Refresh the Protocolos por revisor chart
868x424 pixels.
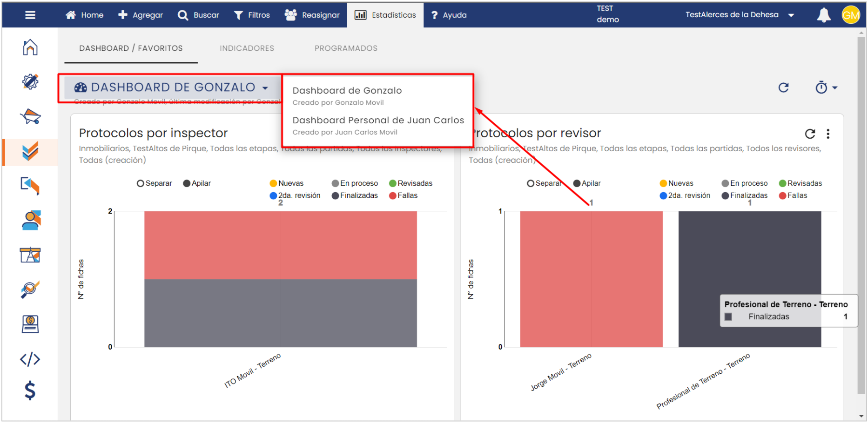coord(810,134)
